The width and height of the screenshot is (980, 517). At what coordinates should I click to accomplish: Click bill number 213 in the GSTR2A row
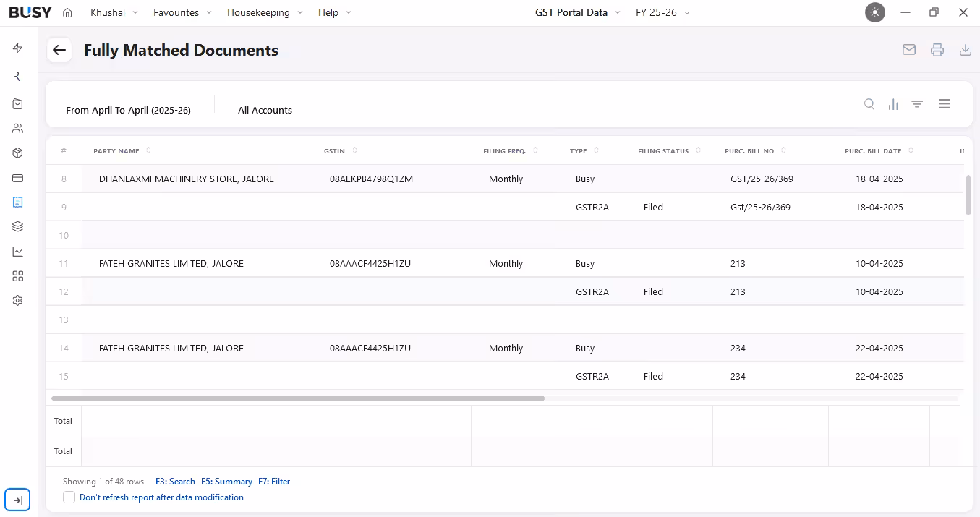pos(738,292)
